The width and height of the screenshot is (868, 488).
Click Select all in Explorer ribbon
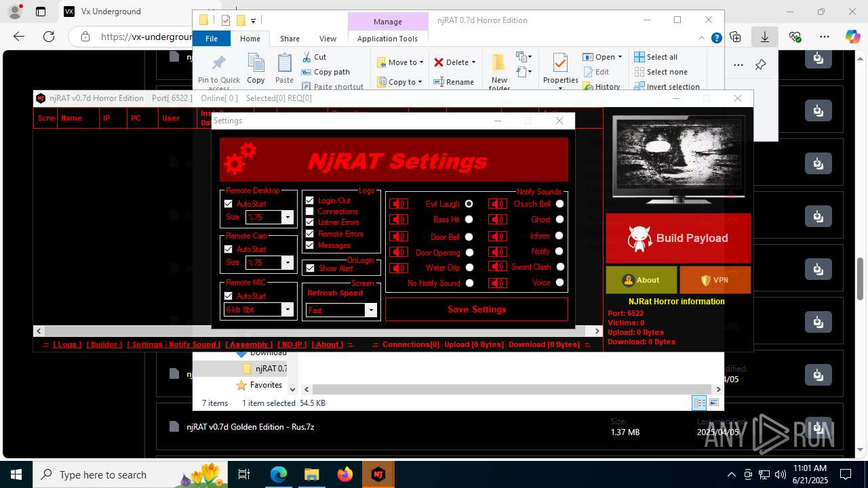pos(656,57)
